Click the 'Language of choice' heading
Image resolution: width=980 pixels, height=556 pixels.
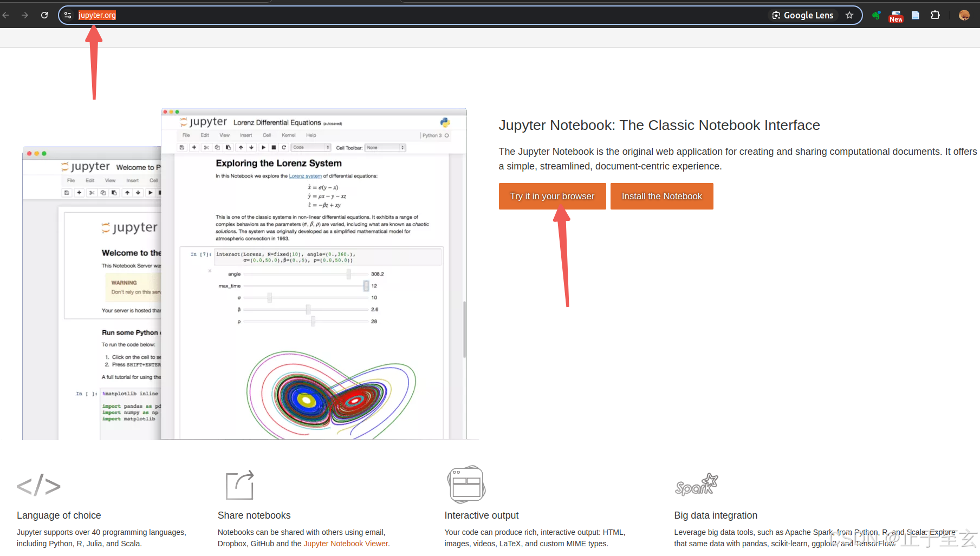click(x=59, y=515)
